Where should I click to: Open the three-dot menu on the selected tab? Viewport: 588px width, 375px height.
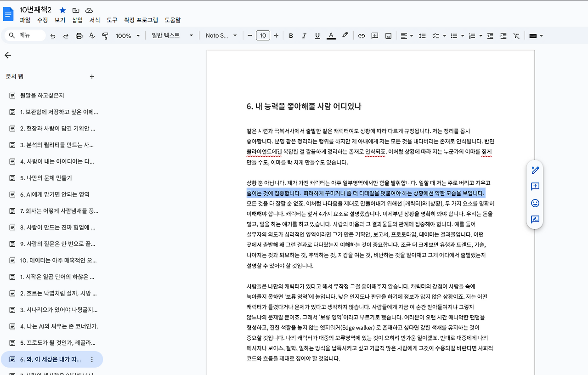pyautogui.click(x=92, y=359)
